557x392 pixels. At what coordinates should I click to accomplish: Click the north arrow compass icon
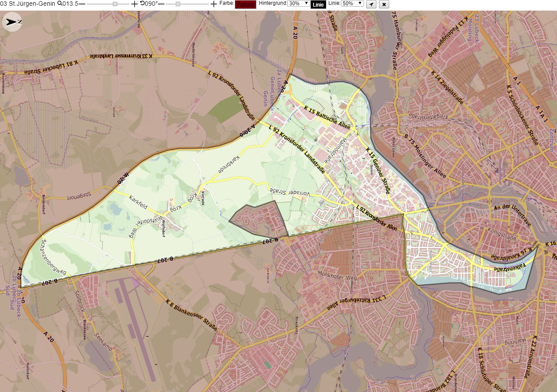[12, 22]
